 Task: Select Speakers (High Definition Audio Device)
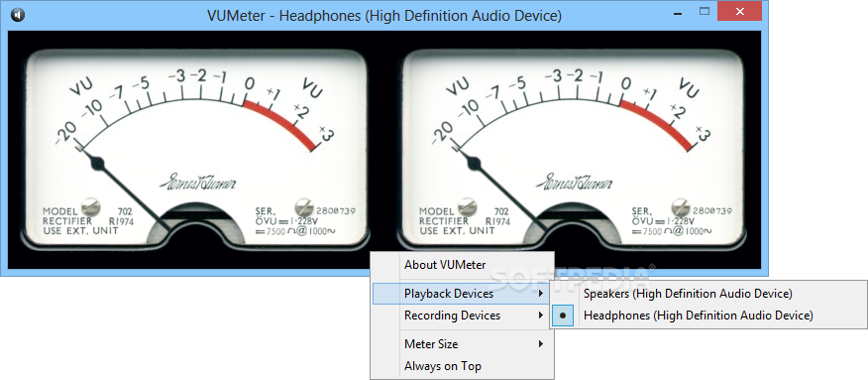point(708,294)
